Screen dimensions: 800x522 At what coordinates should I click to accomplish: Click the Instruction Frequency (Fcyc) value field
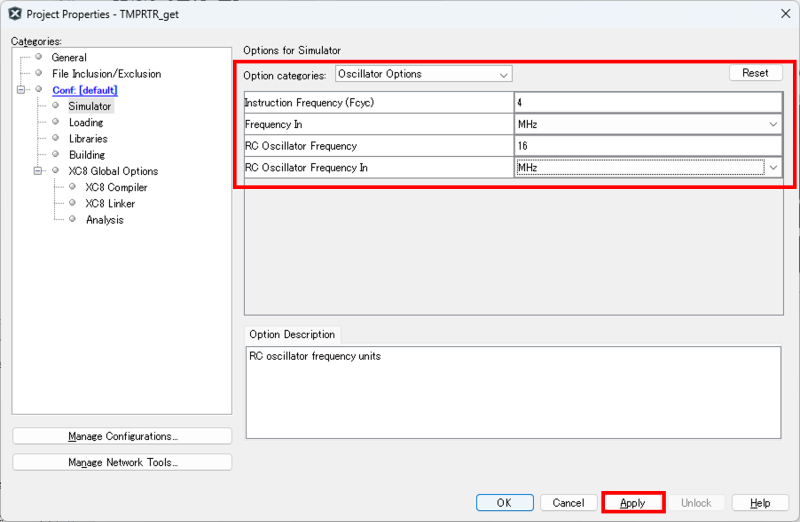[648, 102]
